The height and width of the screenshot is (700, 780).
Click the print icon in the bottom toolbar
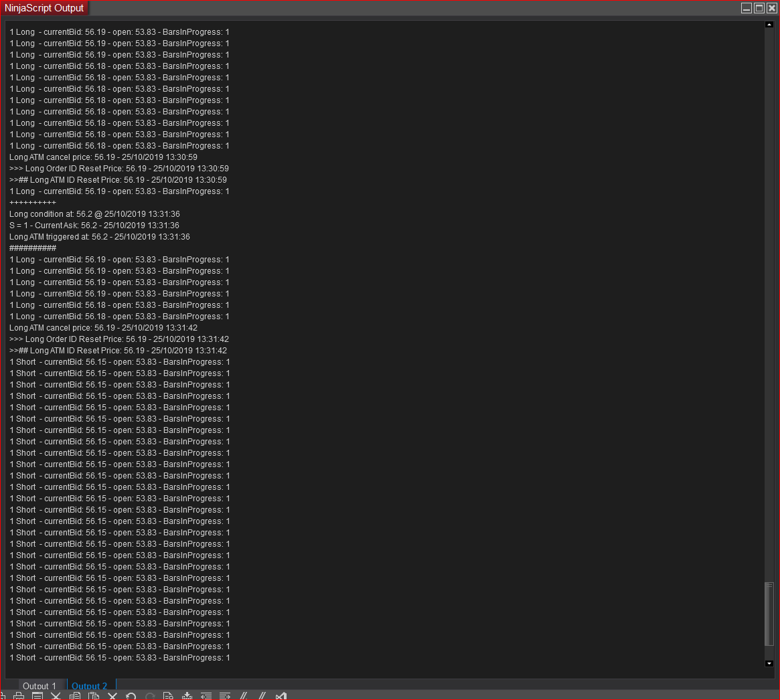point(18,696)
